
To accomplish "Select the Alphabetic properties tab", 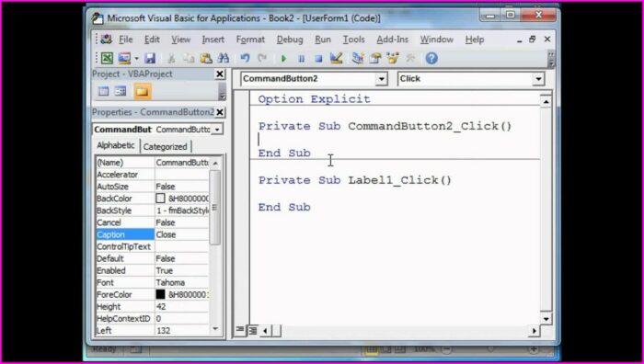I will [x=116, y=145].
